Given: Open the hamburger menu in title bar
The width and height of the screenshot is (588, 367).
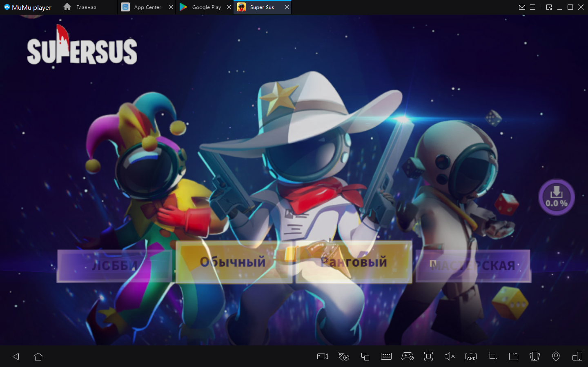Looking at the screenshot, I should 532,7.
